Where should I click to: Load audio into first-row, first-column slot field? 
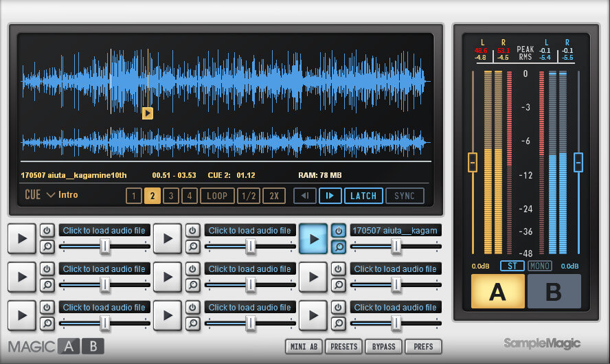pos(104,230)
